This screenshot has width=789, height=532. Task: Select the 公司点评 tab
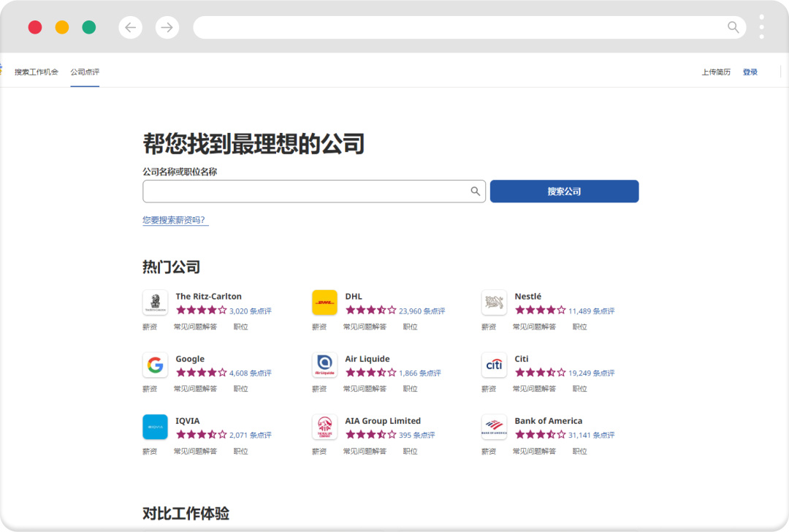85,72
